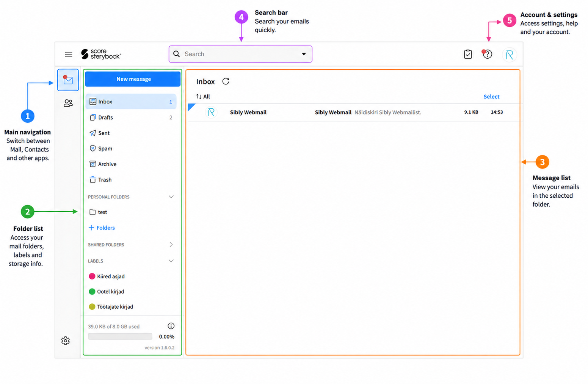Open the tasks clipboard icon
The width and height of the screenshot is (588, 384).
click(468, 54)
